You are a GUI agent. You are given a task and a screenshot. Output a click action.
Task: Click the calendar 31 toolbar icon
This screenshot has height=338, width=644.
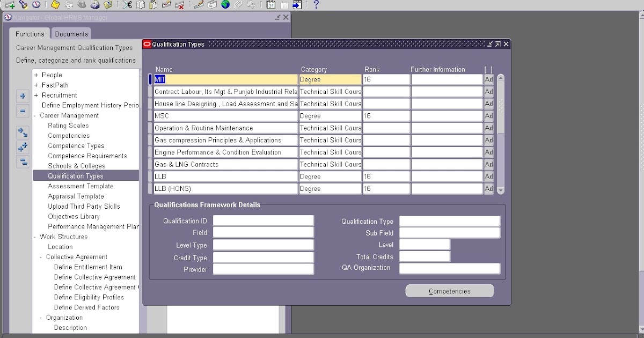[271, 4]
